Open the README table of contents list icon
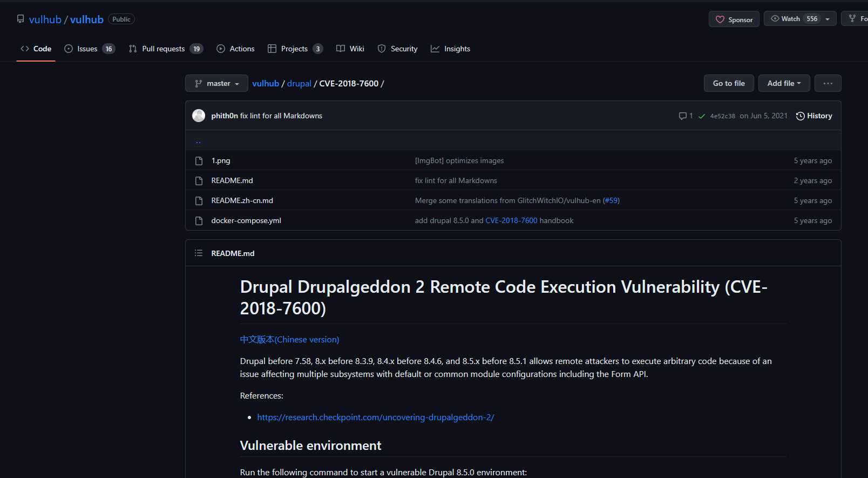 pyautogui.click(x=199, y=253)
